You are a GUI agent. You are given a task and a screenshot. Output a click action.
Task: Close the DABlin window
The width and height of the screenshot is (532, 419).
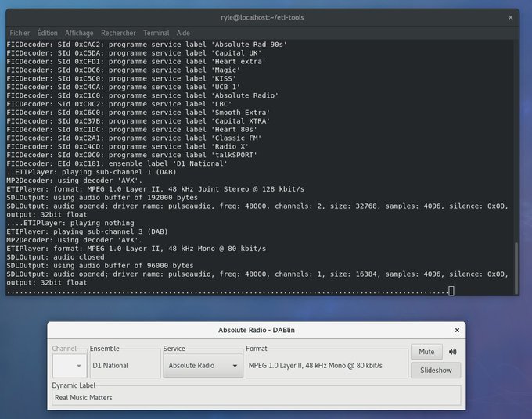(x=457, y=330)
